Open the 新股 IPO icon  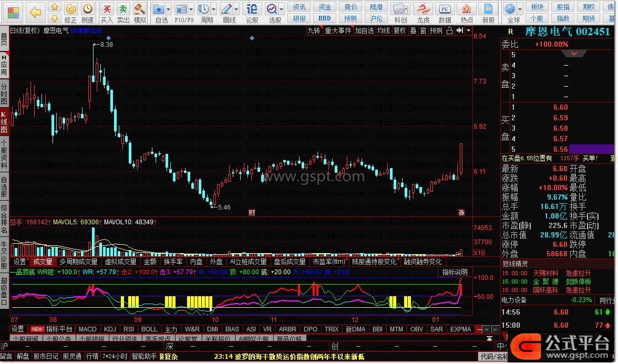click(488, 12)
